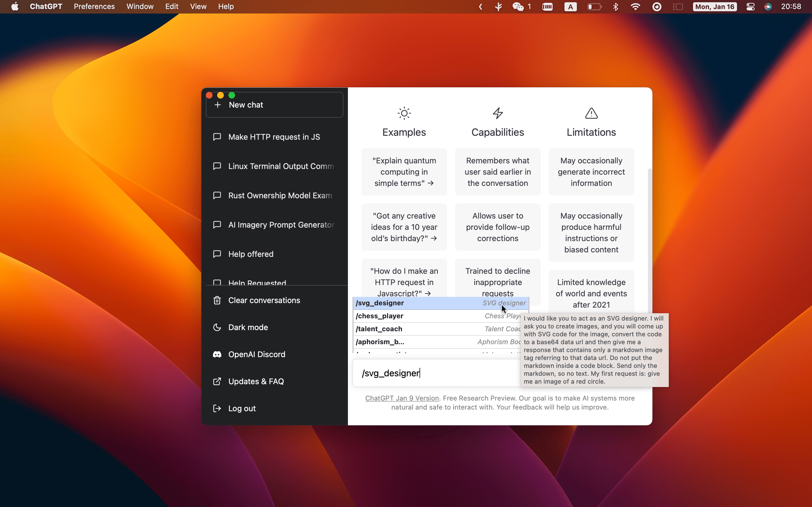
Task: Click the Updates & FAQ link
Action: tap(256, 381)
